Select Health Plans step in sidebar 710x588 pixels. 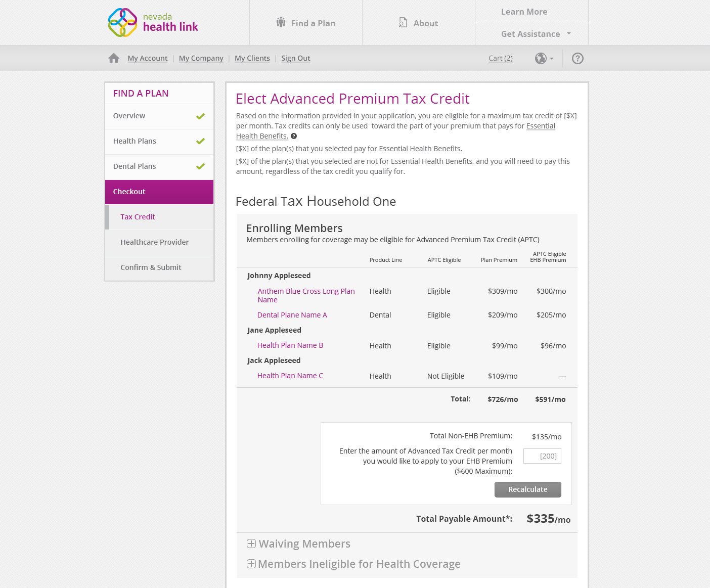tap(159, 142)
